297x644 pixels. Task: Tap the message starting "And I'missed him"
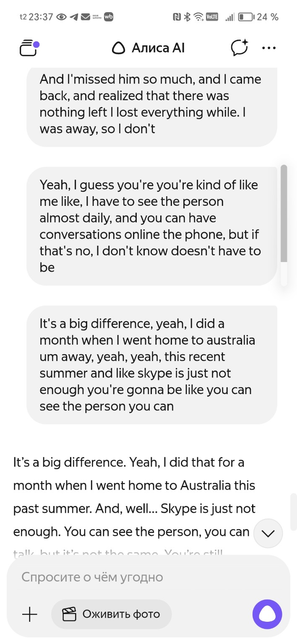click(x=151, y=104)
